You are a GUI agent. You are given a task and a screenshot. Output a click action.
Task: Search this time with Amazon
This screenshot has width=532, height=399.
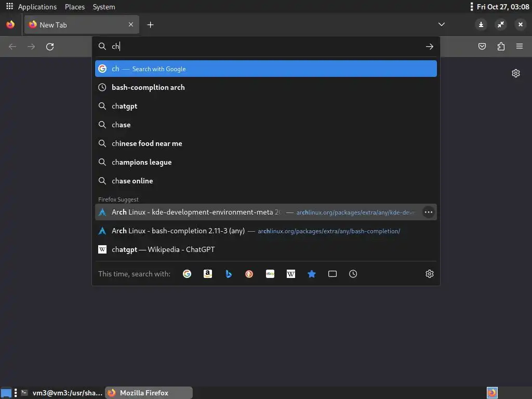click(208, 274)
